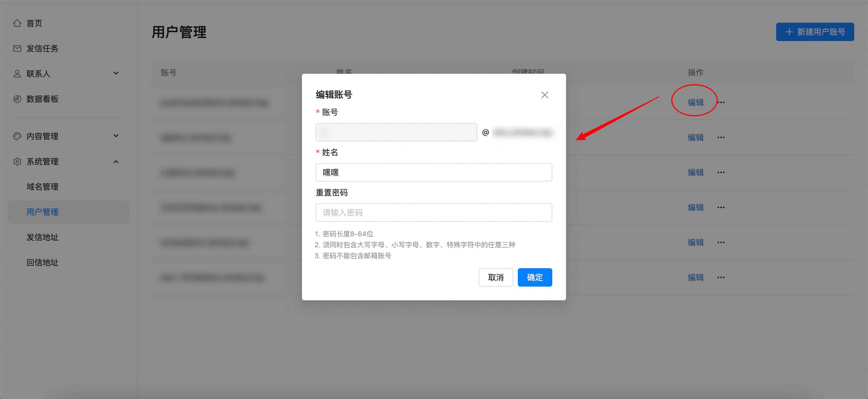The width and height of the screenshot is (868, 399).
Task: Open the more options ellipsis in first row
Action: [x=721, y=102]
